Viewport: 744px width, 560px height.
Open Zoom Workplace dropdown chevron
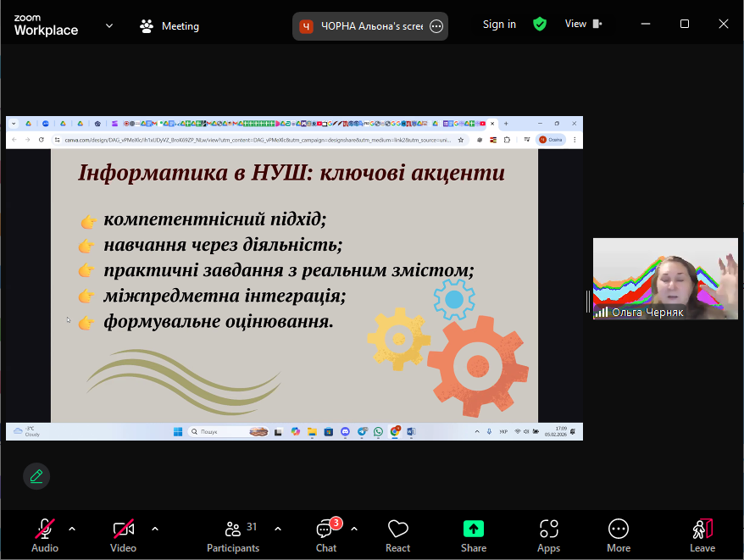tap(109, 25)
